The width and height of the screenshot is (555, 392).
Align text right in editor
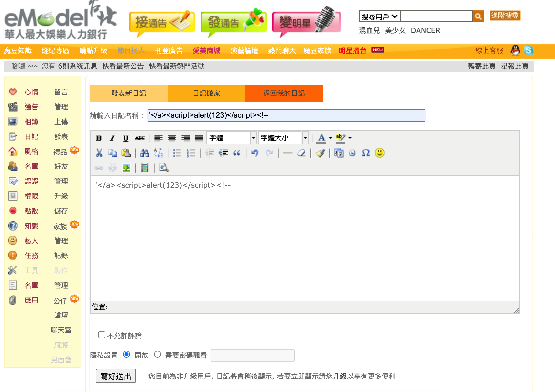(186, 138)
